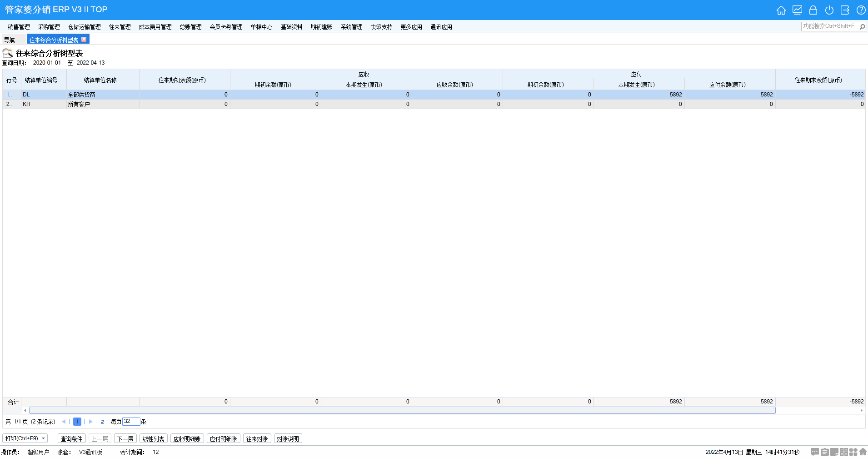This screenshot has width=868, height=458.
Task: Click 往来期初余额(原币) column header
Action: (185, 80)
